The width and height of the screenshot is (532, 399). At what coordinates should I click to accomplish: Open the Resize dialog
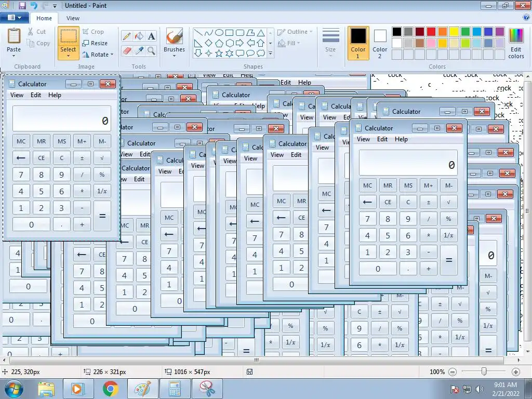pos(95,43)
